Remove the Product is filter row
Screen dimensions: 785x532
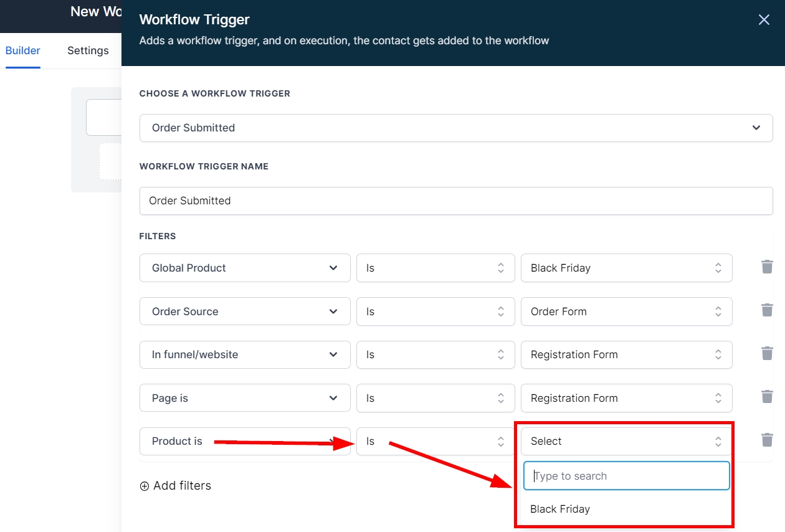coord(767,440)
